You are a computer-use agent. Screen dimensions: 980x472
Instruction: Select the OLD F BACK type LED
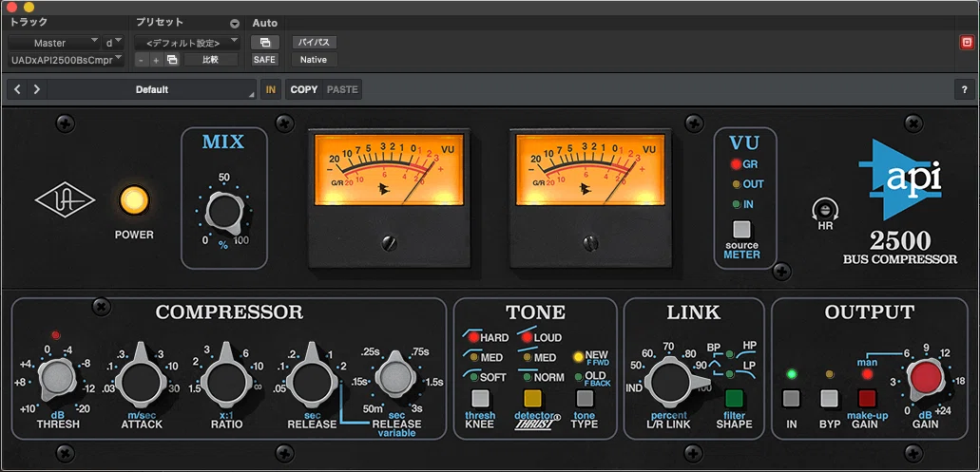point(579,377)
